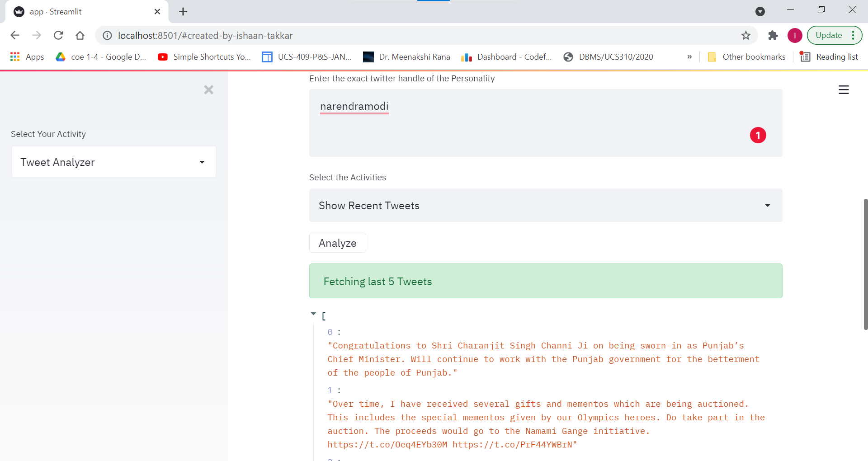Click the site info icon in address bar
Image resolution: width=868 pixels, height=461 pixels.
point(107,35)
